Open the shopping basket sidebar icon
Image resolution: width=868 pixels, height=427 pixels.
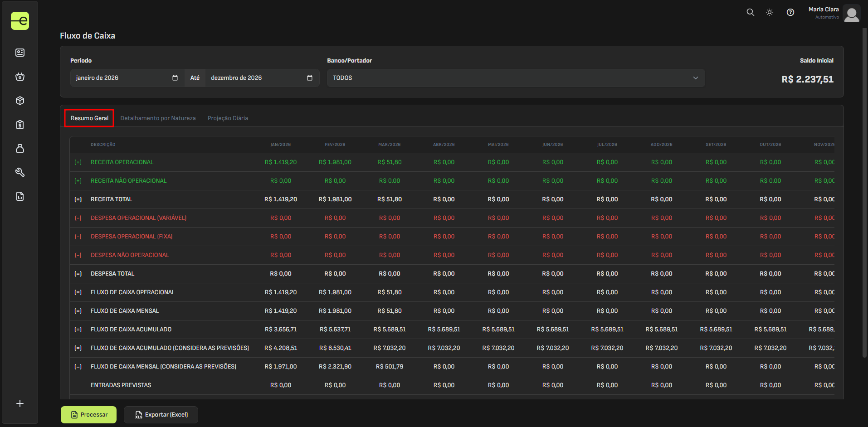[x=20, y=77]
